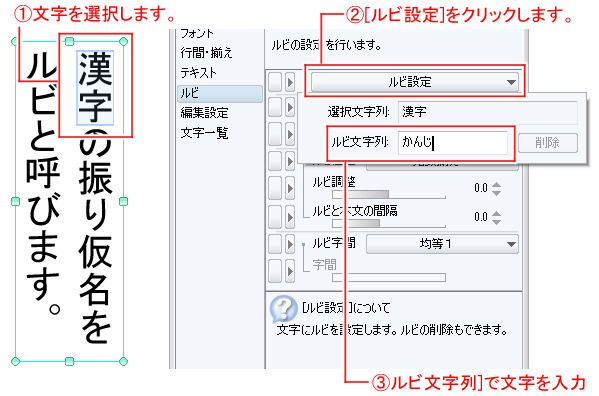The image size is (599, 396).
Task: Open the フォント category
Action: [197, 34]
